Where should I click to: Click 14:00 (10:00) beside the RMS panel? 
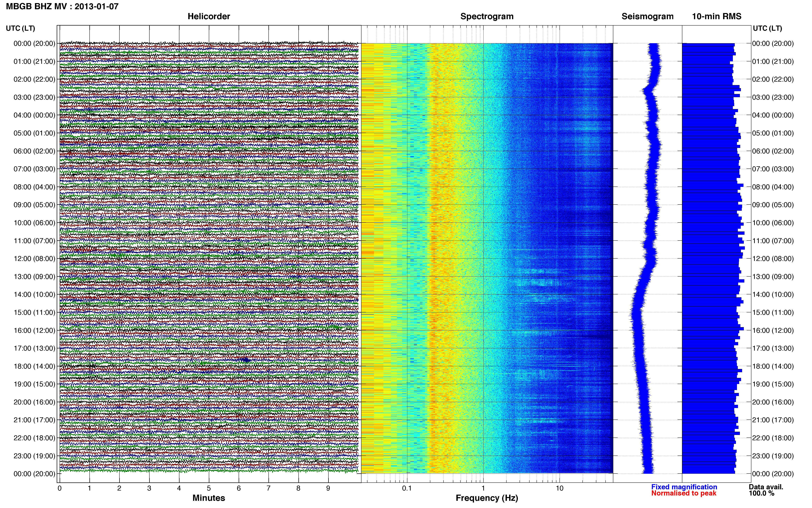point(773,295)
